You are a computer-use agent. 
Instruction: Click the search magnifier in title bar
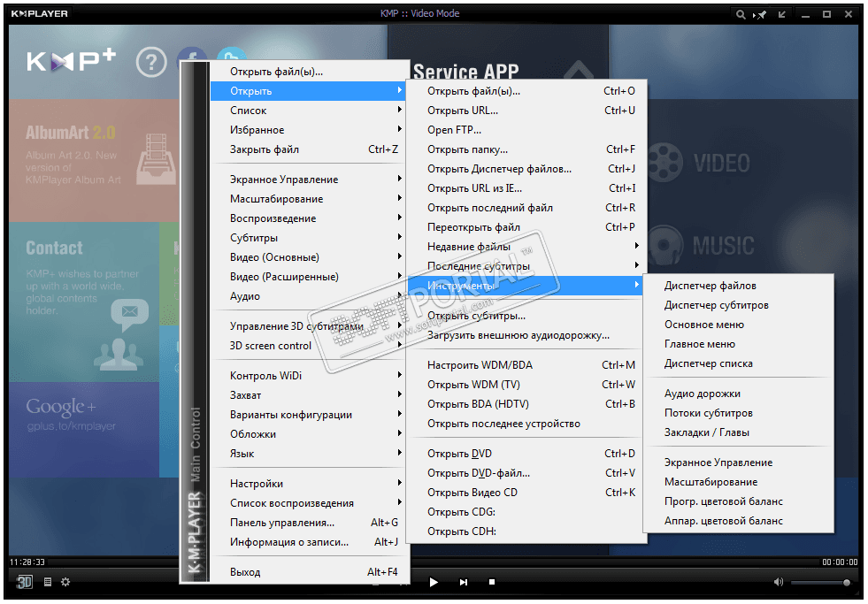[x=740, y=14]
